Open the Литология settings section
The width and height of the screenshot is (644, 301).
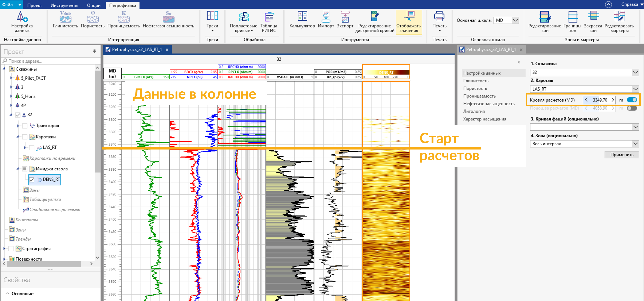tap(474, 111)
